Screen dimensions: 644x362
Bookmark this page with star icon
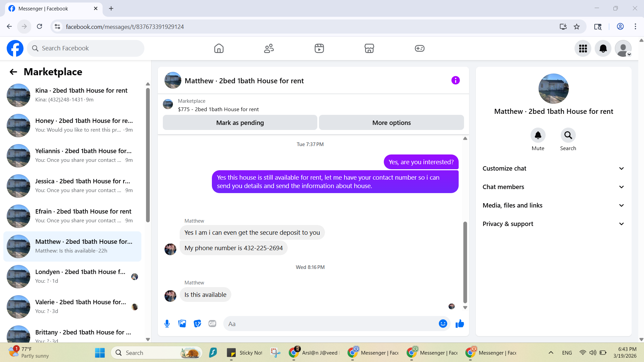point(577,27)
